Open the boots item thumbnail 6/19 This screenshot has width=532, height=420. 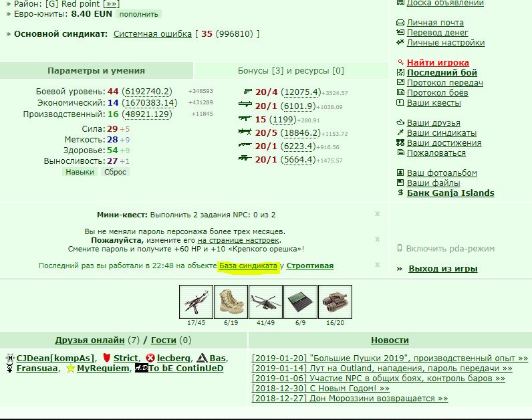point(231,302)
